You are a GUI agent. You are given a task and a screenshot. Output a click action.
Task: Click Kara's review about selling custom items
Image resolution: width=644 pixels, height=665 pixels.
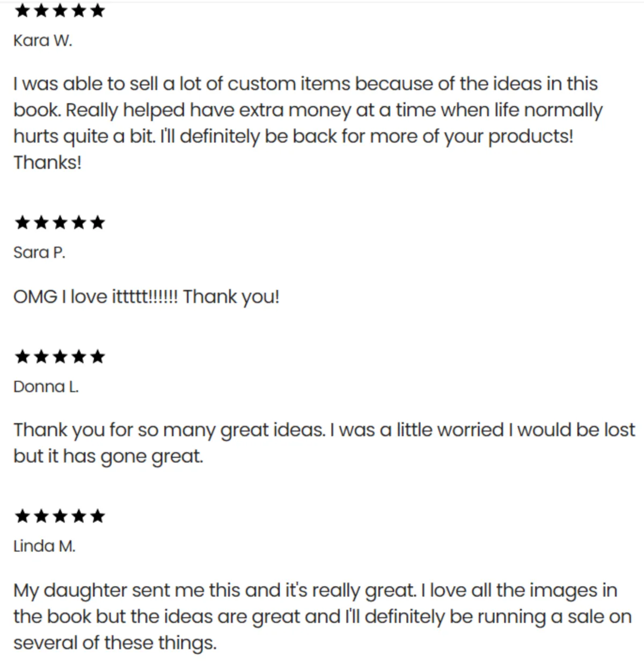[x=306, y=110]
